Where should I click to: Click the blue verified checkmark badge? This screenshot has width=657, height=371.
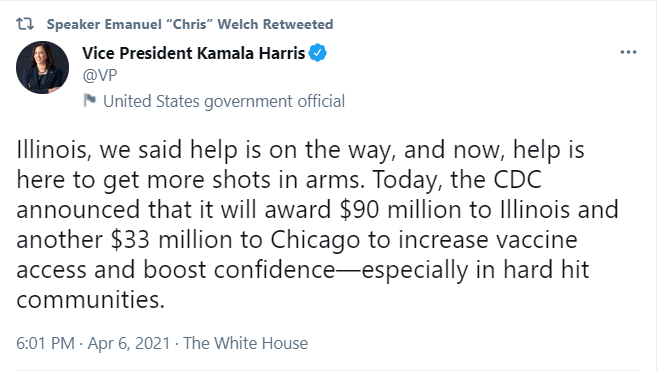point(318,53)
